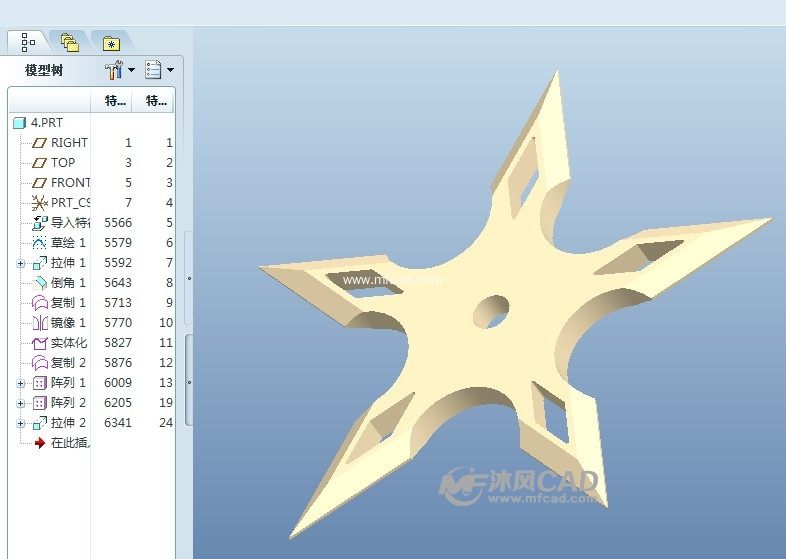This screenshot has height=559, width=786.
Task: Select the TOP datum plane icon
Action: pyautogui.click(x=40, y=163)
